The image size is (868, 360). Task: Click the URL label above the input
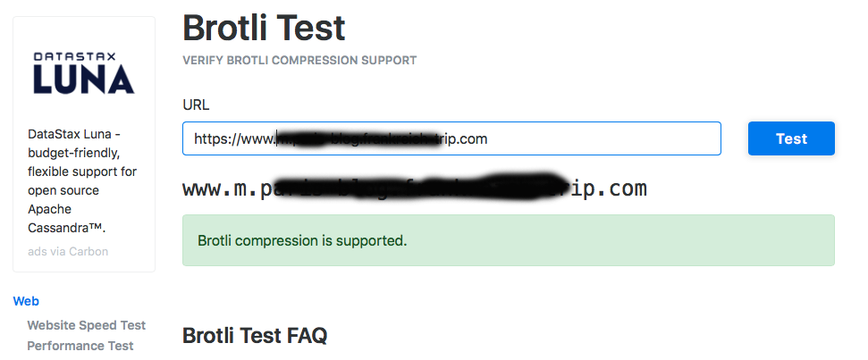point(196,105)
